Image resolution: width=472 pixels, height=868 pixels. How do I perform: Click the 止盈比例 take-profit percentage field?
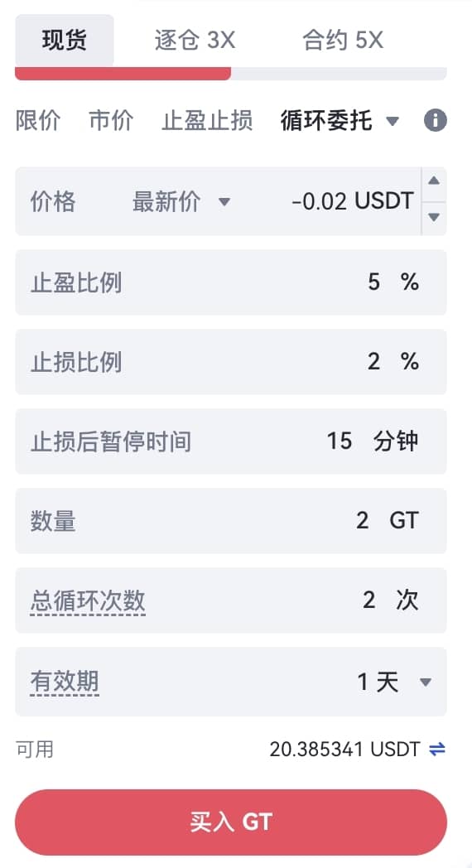tap(231, 282)
